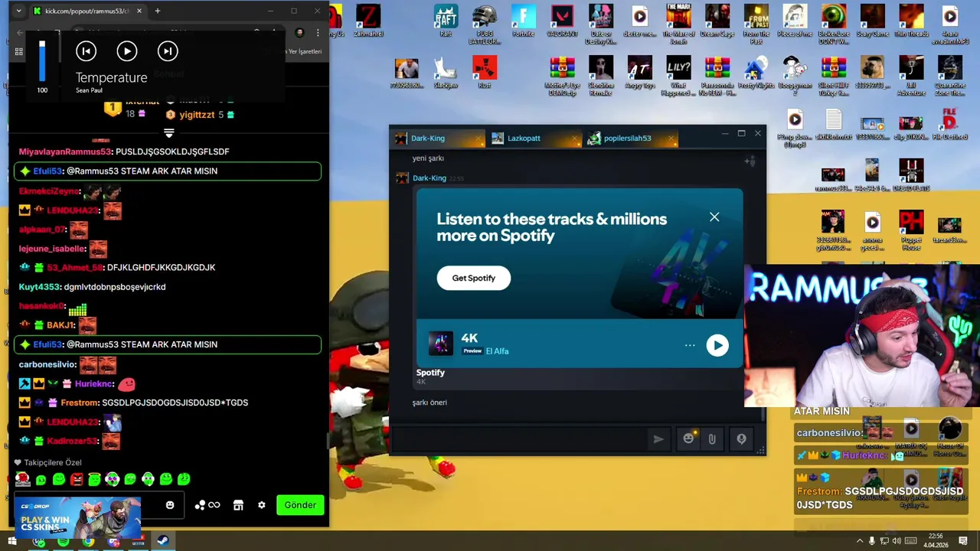Skip to next track in media overlay
Viewport: 980px width, 551px height.
(168, 51)
